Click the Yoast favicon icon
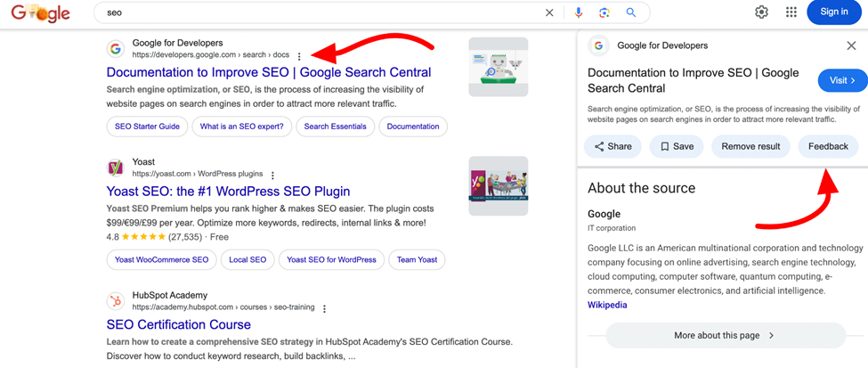868x368 pixels. coord(115,168)
